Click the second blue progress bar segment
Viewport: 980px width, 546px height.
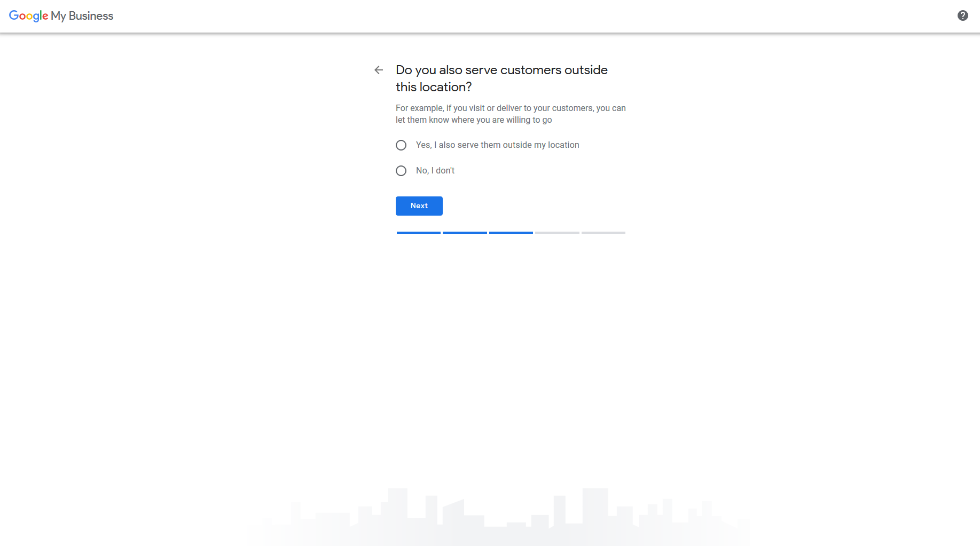coord(465,233)
